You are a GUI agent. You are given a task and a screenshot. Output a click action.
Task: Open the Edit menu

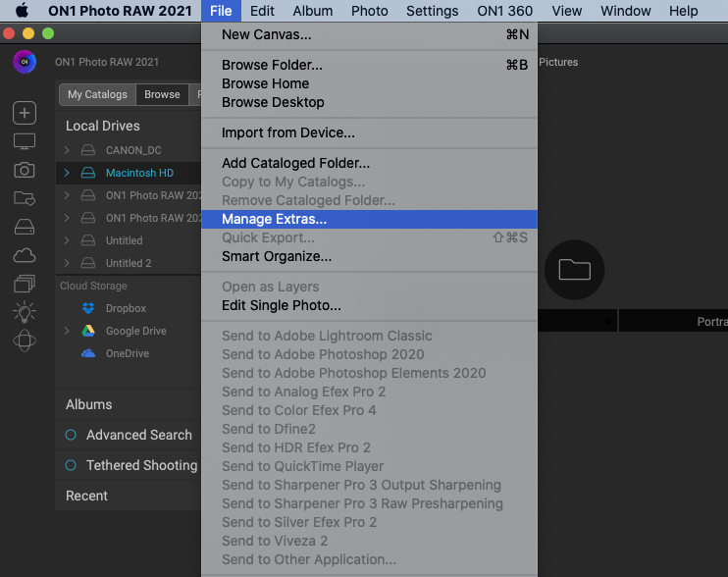262,11
